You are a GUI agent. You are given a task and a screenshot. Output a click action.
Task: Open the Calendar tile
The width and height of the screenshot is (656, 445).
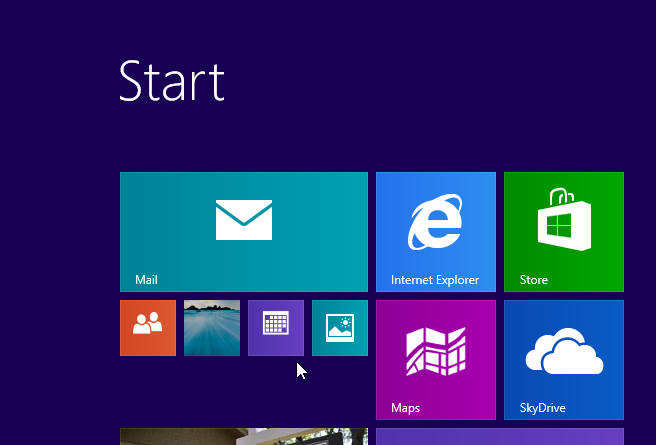click(x=276, y=328)
